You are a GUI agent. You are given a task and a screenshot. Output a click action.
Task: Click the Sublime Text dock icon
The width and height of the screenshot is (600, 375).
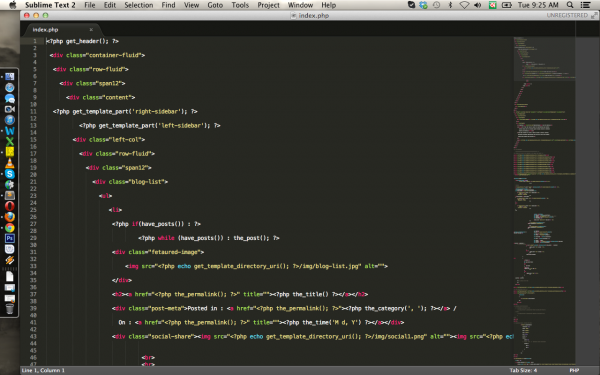[x=10, y=196]
